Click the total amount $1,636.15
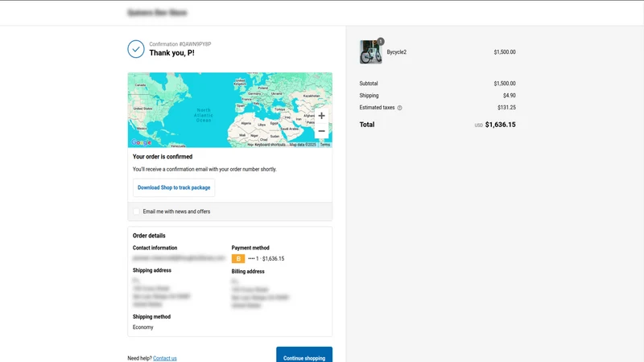Image resolution: width=644 pixels, height=362 pixels. click(500, 125)
